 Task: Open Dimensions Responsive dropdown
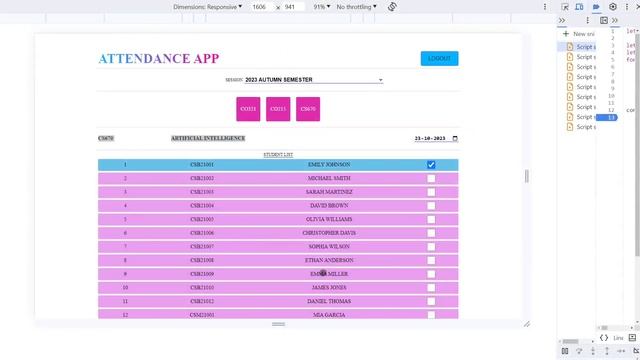[207, 7]
